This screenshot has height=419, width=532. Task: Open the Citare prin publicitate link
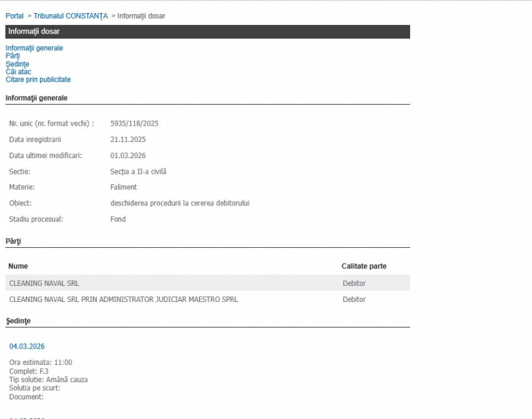pyautogui.click(x=38, y=80)
